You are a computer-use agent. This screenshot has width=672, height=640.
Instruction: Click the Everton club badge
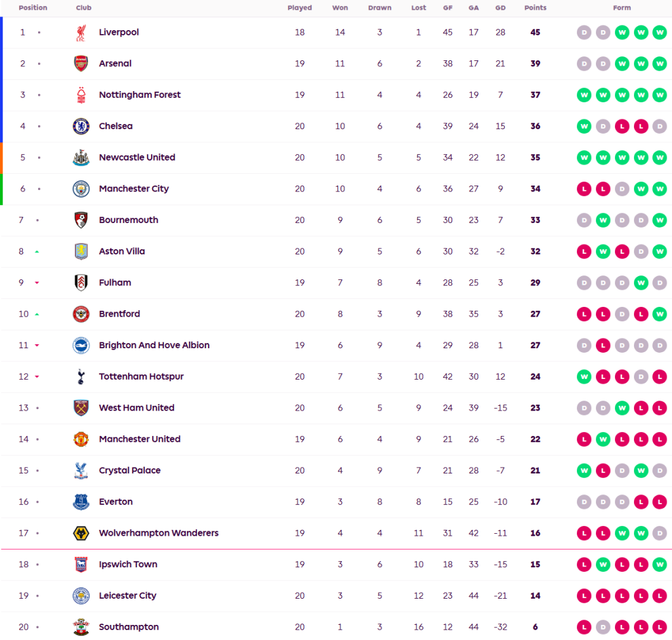81,502
